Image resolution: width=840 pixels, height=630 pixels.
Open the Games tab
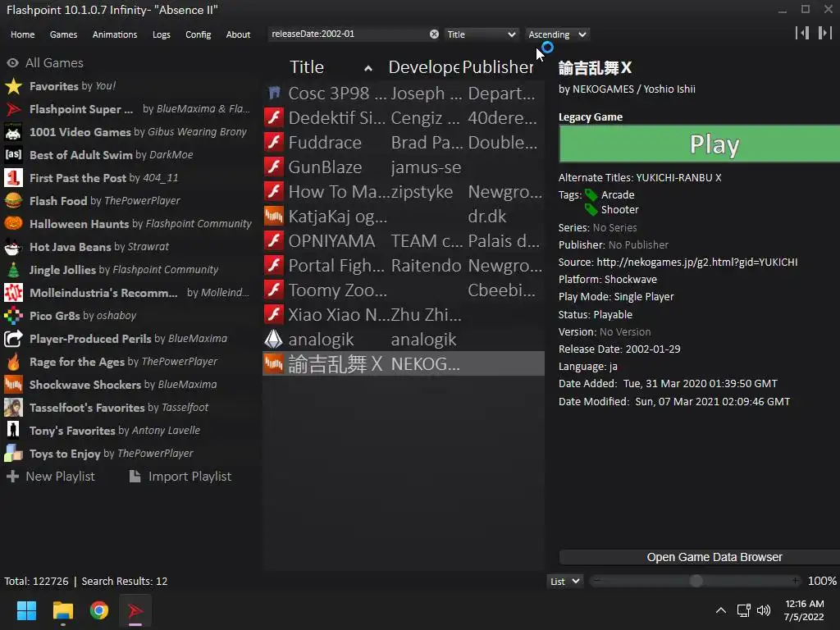click(x=63, y=34)
